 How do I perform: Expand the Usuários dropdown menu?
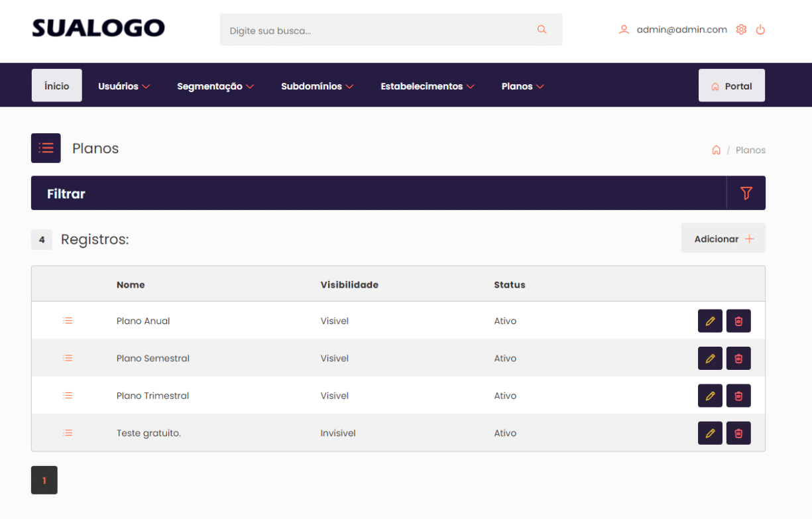pos(124,86)
